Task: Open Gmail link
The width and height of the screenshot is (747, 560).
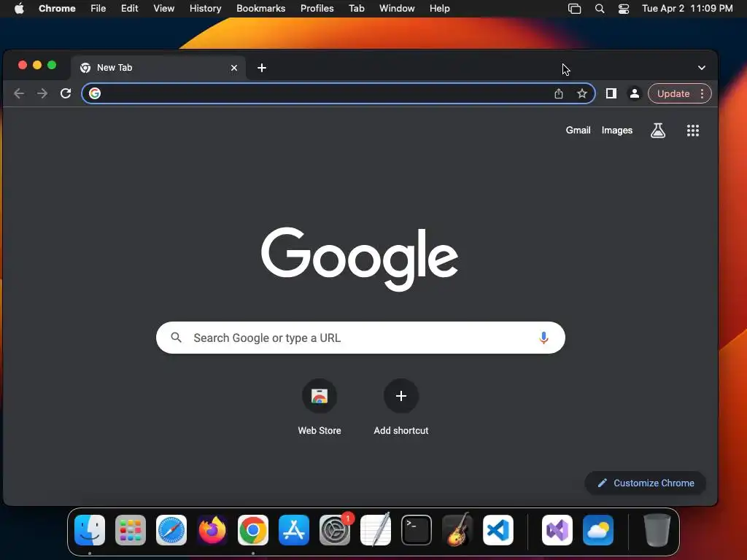Action: coord(578,130)
